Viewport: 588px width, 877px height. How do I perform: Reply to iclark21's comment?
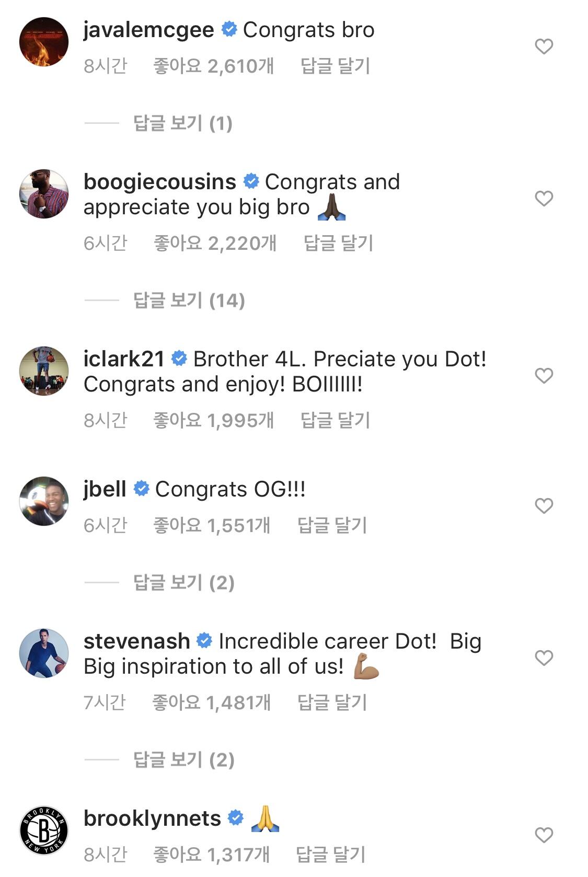click(x=335, y=420)
